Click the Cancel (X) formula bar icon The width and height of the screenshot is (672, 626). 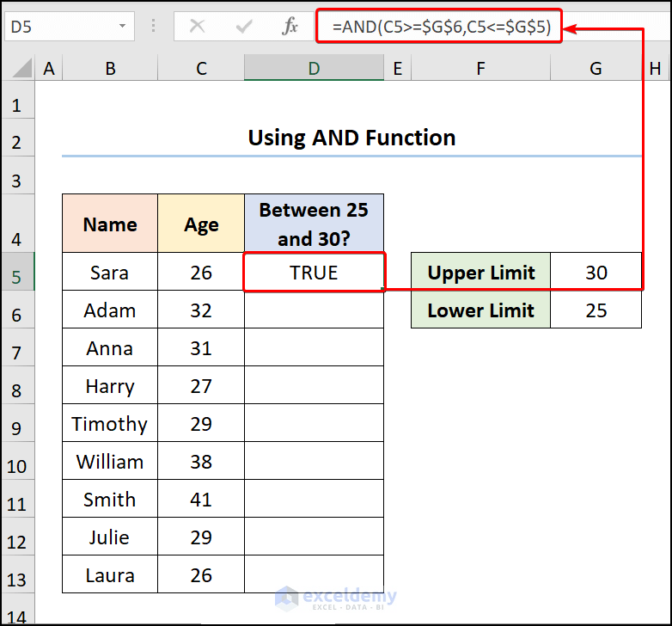click(x=197, y=27)
